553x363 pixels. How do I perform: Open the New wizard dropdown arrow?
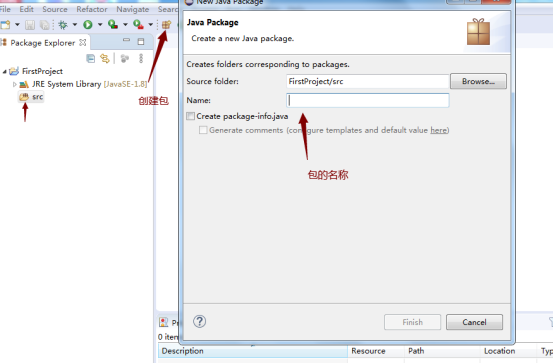click(17, 25)
